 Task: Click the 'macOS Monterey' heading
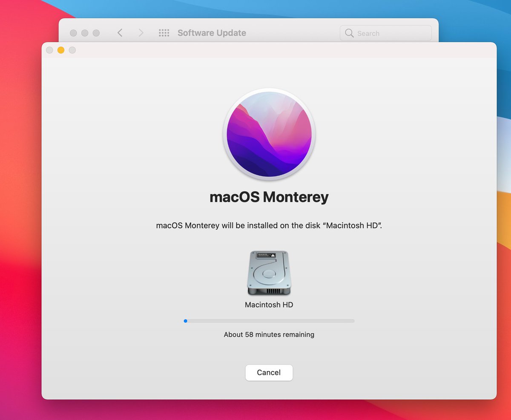pos(269,197)
